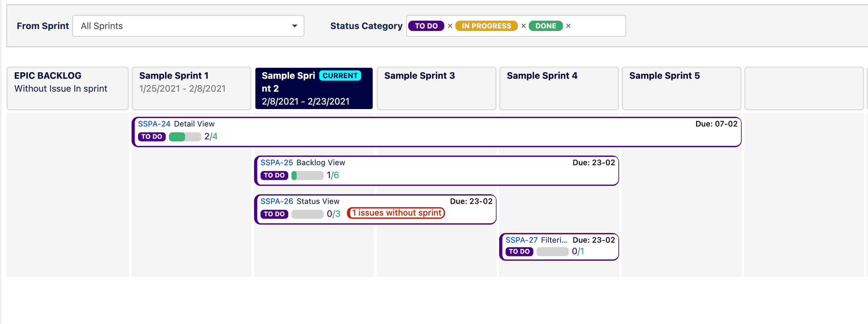Click the Status View epic title
868x324 pixels.
point(318,201)
